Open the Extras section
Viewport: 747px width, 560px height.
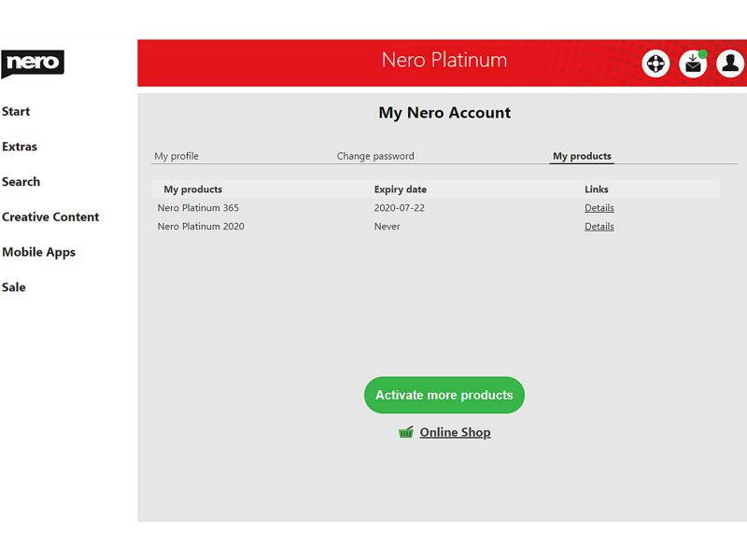click(x=21, y=147)
